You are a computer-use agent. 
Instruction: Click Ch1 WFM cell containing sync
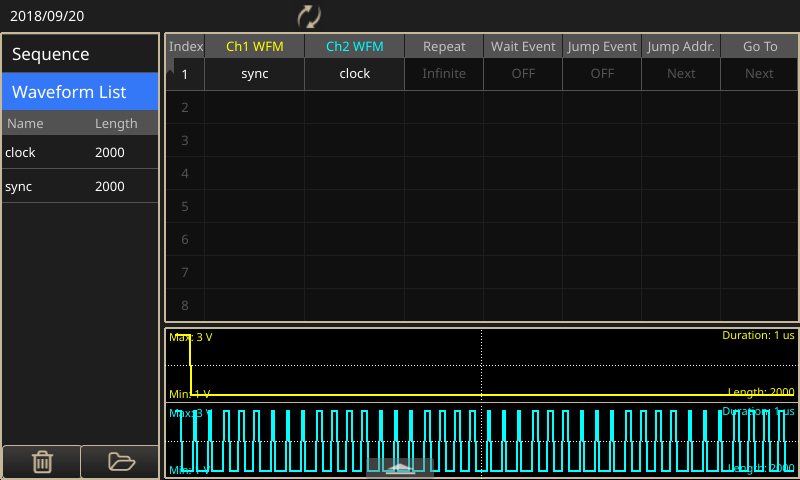tap(254, 73)
